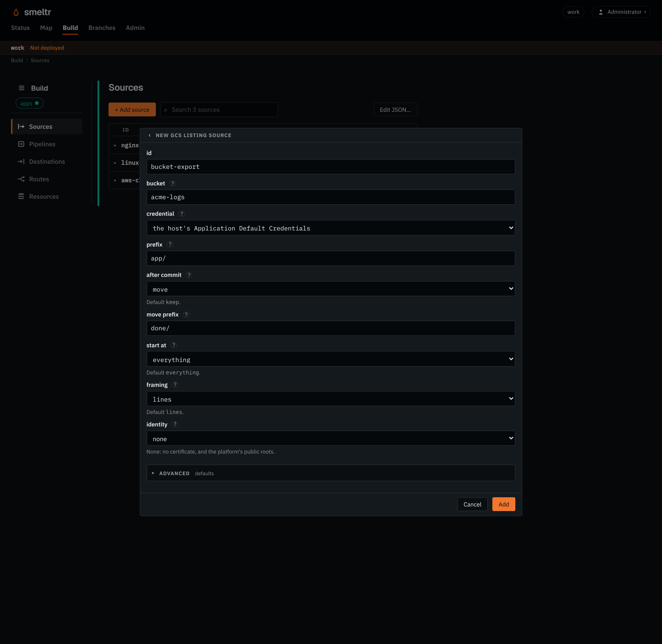Open the framing dropdown set to lines
The image size is (662, 644).
(x=331, y=399)
